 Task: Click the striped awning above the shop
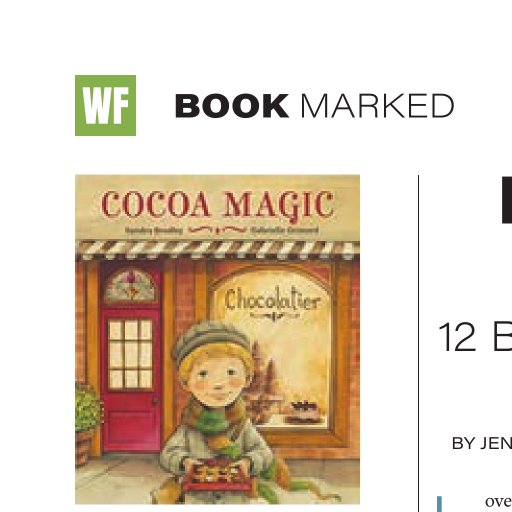point(217,250)
